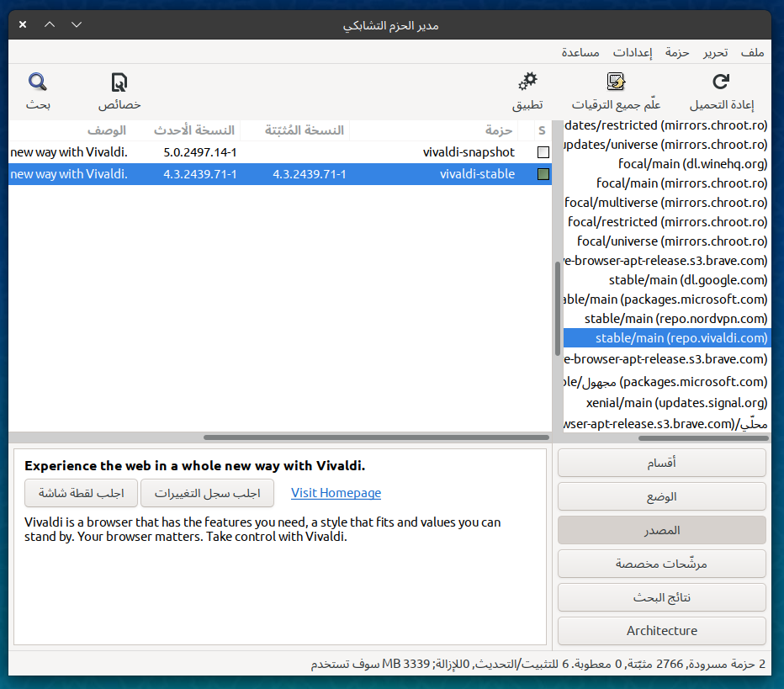
Task: Open package Properties (خصائص) icon
Action: [119, 82]
